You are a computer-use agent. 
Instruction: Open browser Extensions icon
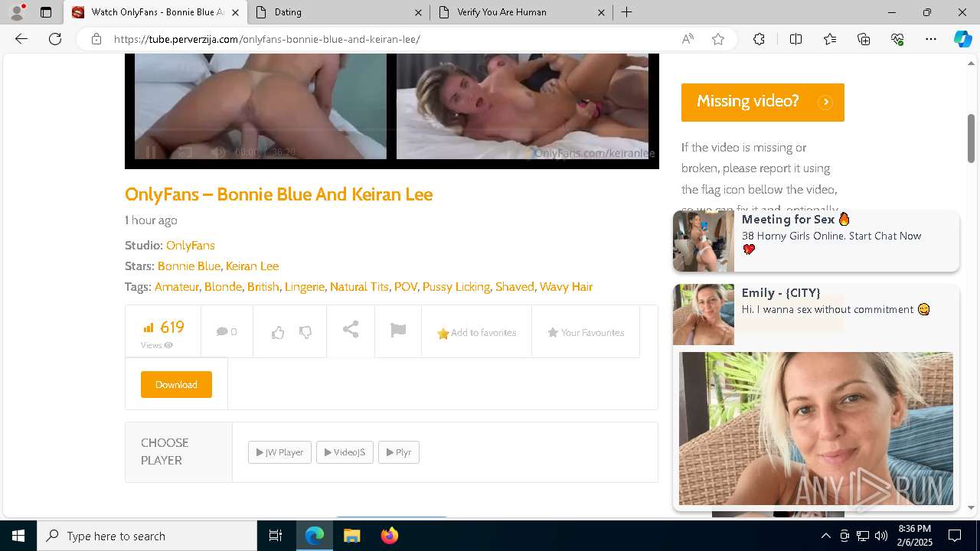[759, 39]
